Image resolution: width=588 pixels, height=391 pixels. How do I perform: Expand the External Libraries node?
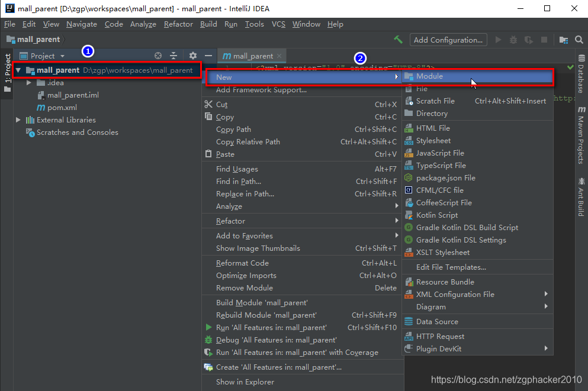coord(18,120)
